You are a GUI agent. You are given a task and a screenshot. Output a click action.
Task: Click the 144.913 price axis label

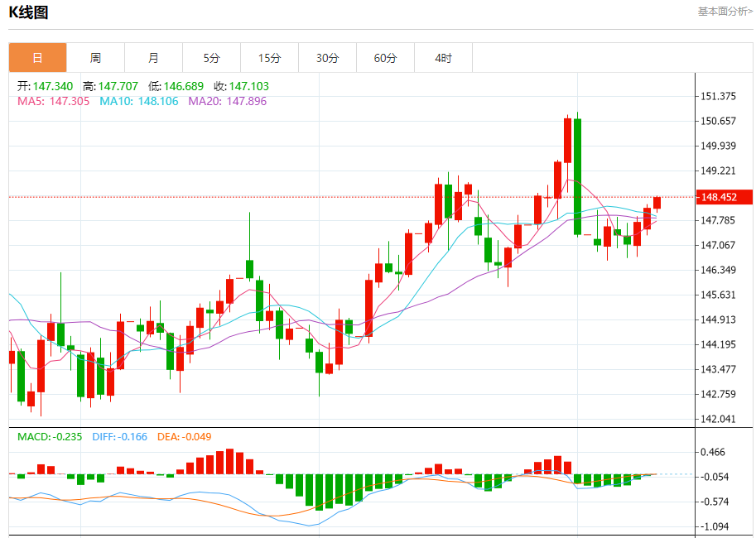coord(718,319)
